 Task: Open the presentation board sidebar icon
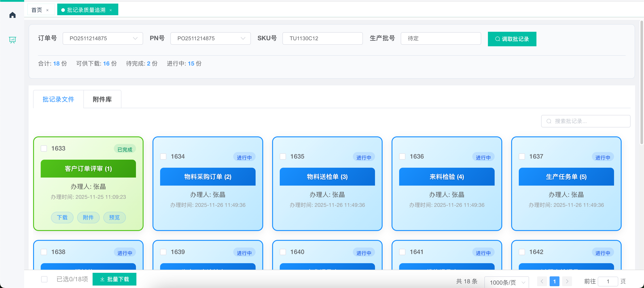(x=13, y=40)
